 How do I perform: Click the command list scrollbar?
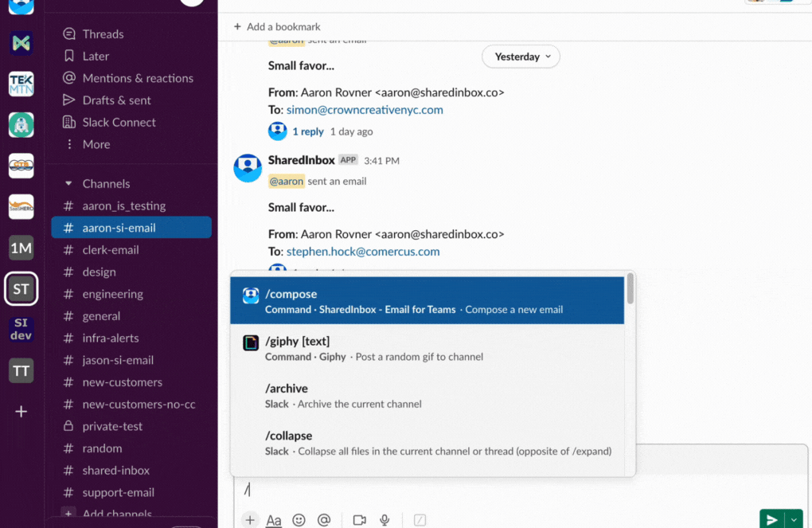630,288
